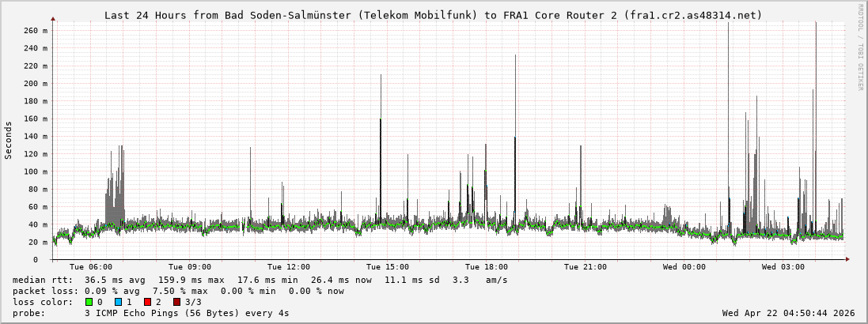Click the 260 m value on Y axis
The image size is (868, 324).
[x=36, y=30]
